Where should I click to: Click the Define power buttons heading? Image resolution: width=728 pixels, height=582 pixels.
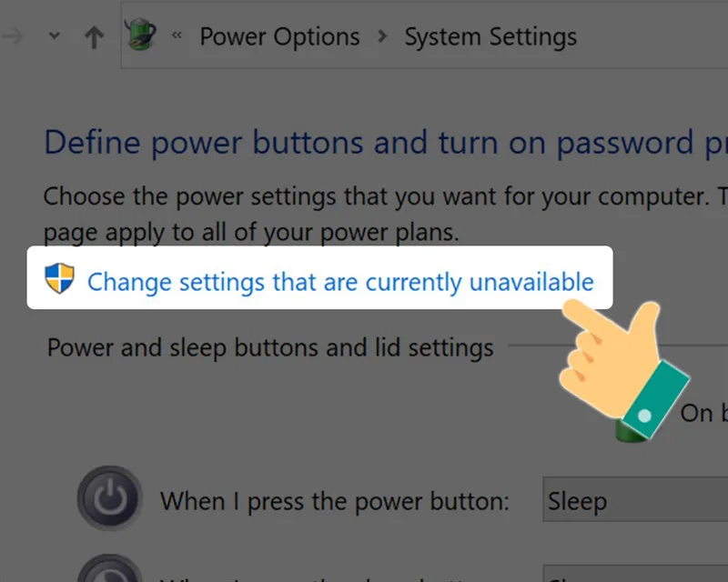(x=364, y=142)
